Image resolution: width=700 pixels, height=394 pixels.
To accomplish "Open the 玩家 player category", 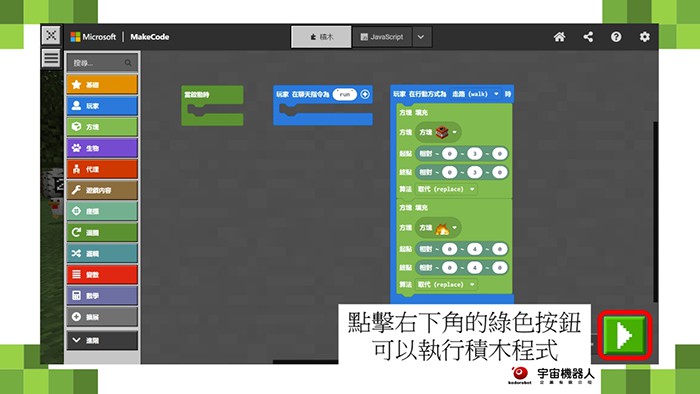I will tap(102, 106).
